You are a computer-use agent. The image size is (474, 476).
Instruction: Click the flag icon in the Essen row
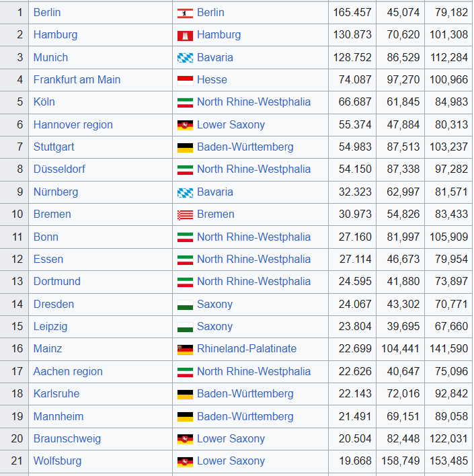(185, 260)
